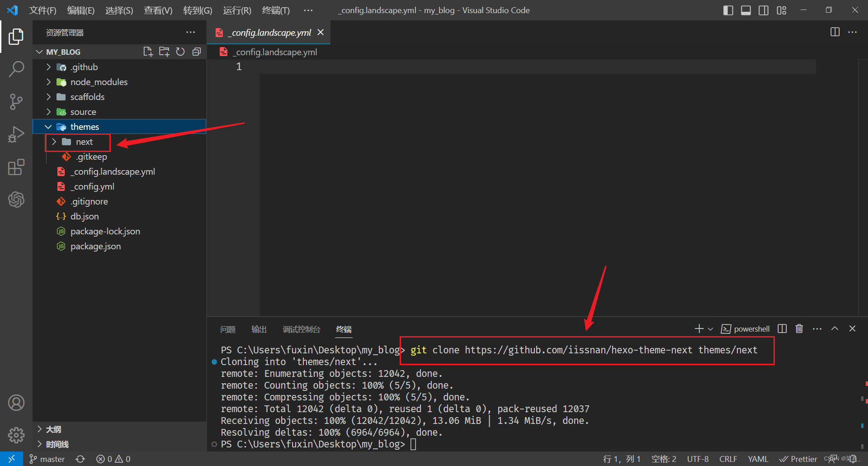Open terminal panel more actions
The image size is (868, 466).
pos(817,329)
